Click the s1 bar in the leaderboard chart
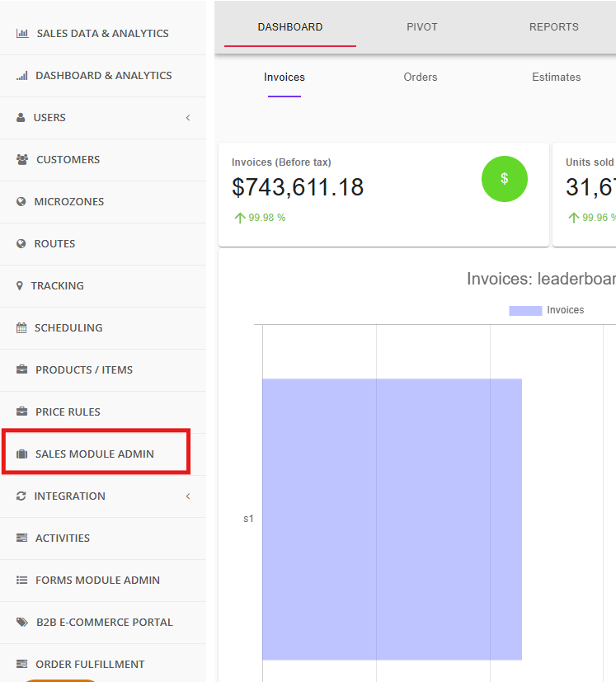 point(392,520)
